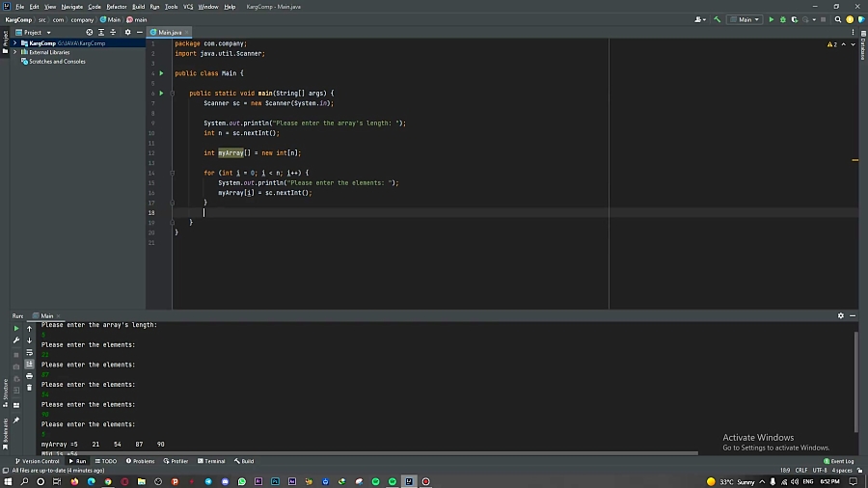Open Search Everywhere magnifier icon
The height and width of the screenshot is (488, 868).
tap(839, 19)
